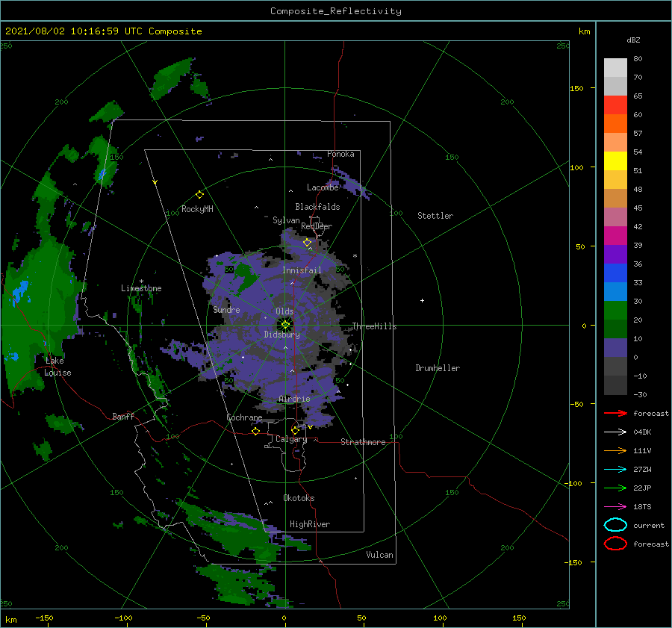Click the Calgary city label
672x628 pixels.
pyautogui.click(x=291, y=439)
